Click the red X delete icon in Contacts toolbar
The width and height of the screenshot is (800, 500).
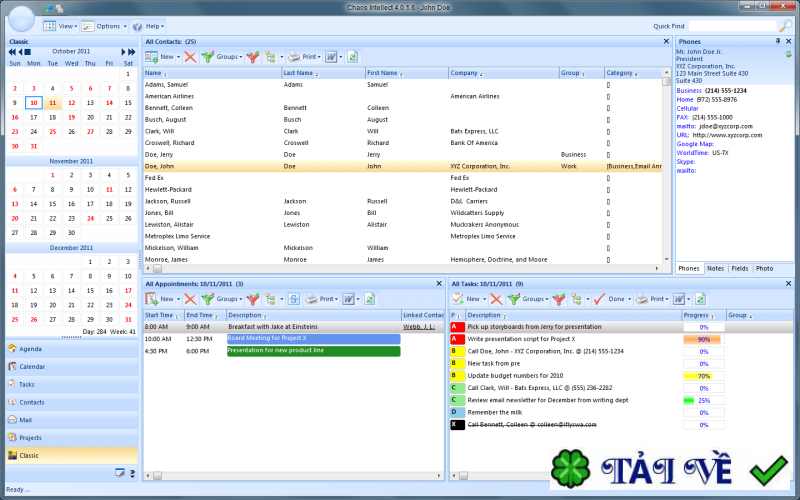point(190,57)
